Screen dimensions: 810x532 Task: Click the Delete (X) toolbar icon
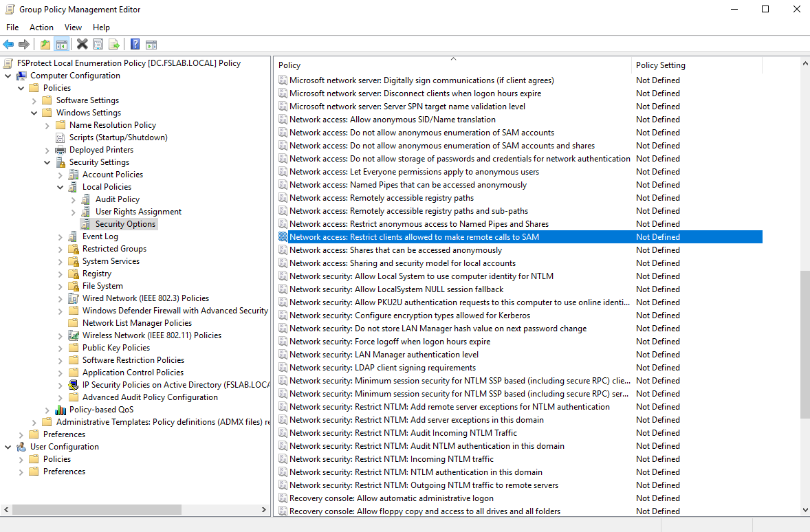coord(82,45)
